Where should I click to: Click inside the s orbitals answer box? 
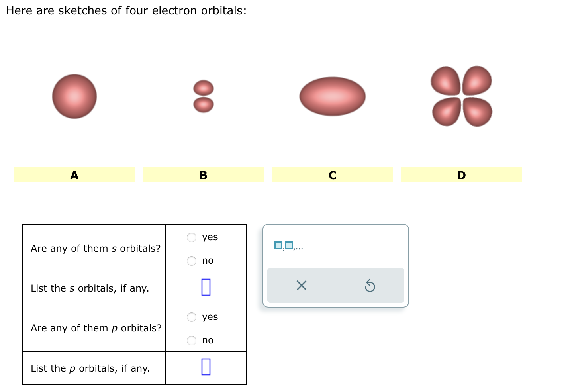[206, 288]
